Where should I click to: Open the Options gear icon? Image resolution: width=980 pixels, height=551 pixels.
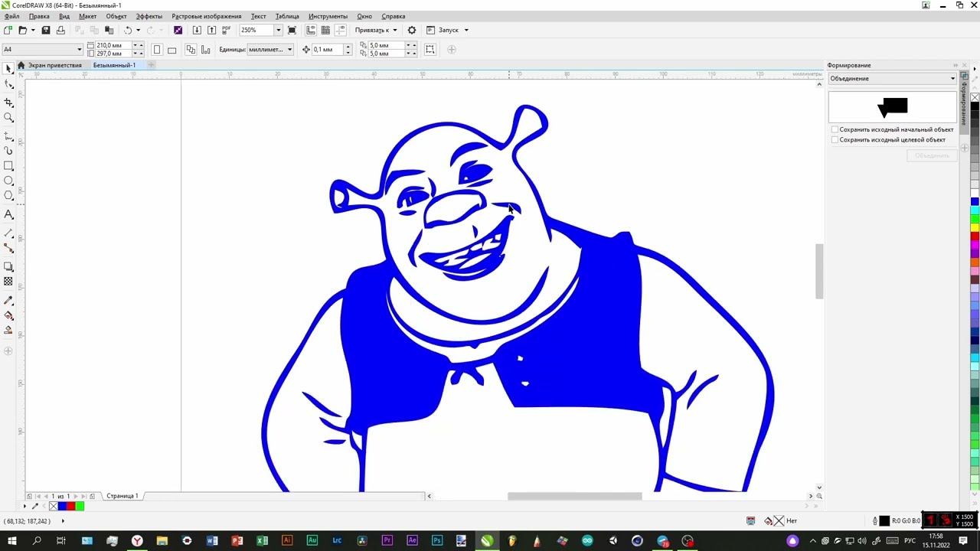click(412, 30)
